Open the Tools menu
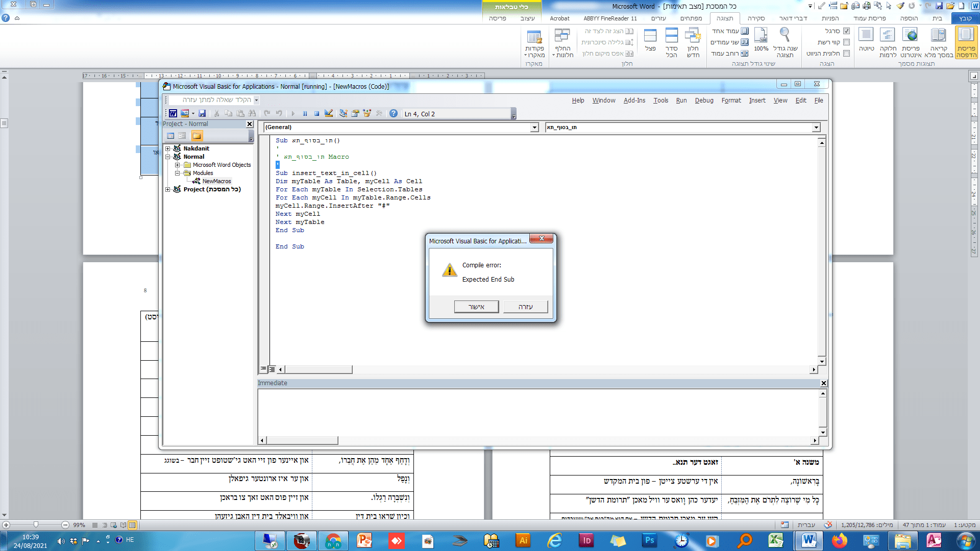 click(x=660, y=101)
